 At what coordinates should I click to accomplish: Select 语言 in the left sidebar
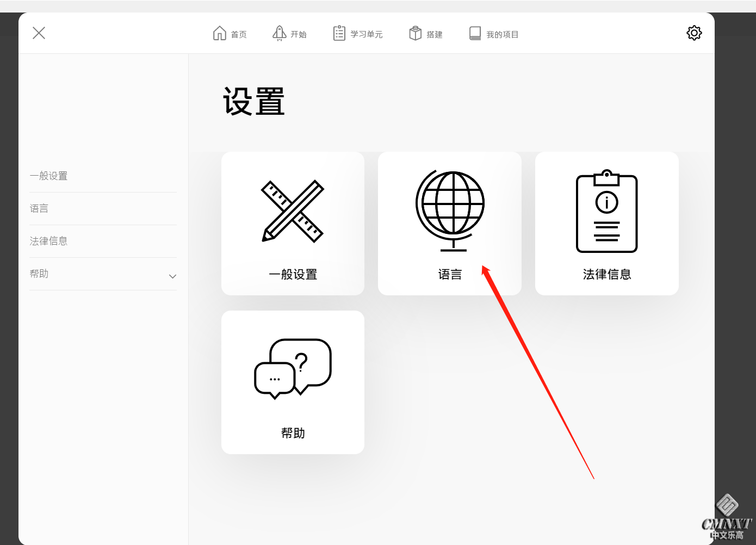pos(39,208)
